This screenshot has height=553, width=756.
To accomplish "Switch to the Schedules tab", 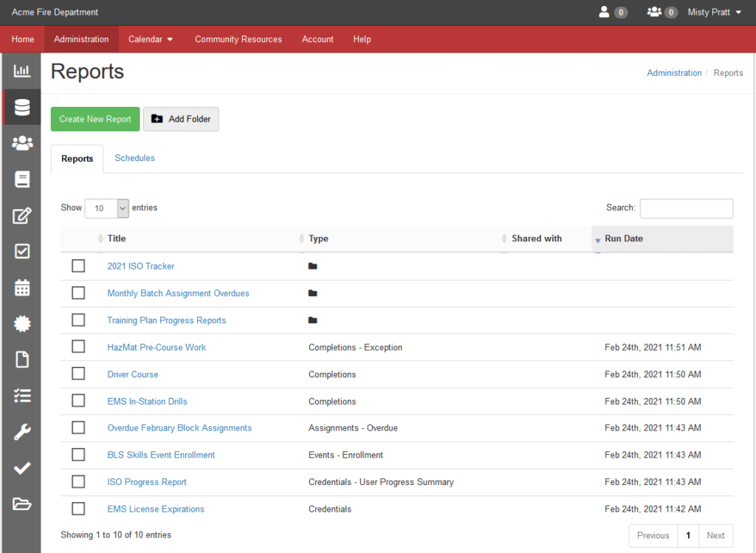I will [134, 158].
